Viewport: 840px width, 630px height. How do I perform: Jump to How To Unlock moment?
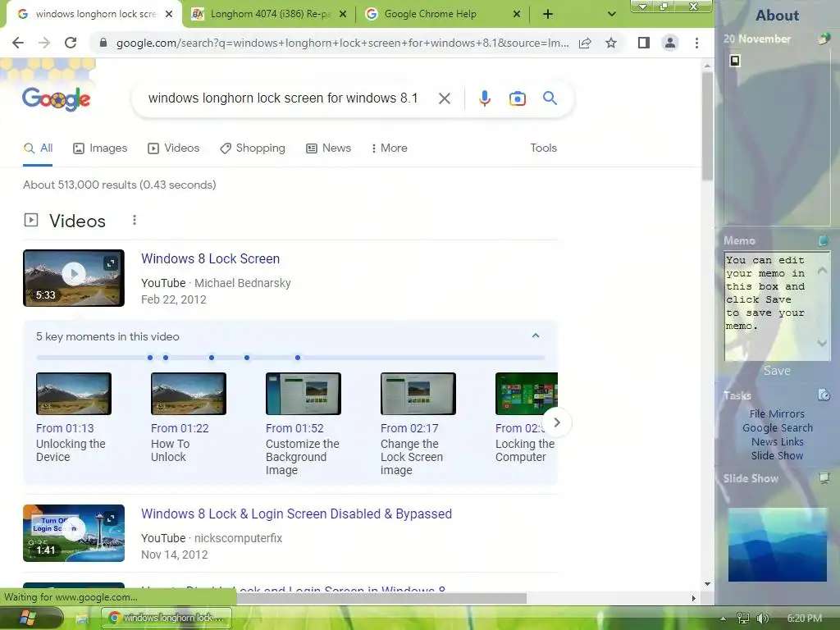[189, 418]
